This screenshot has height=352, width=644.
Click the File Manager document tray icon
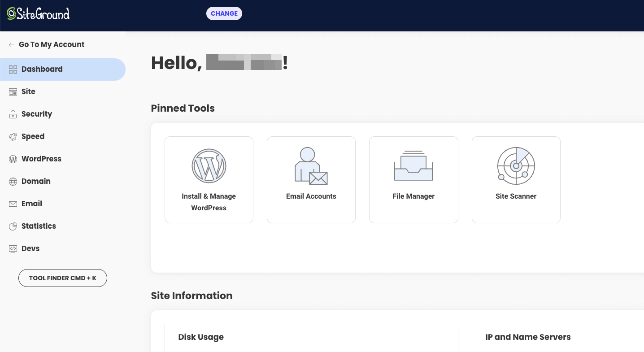point(413,165)
